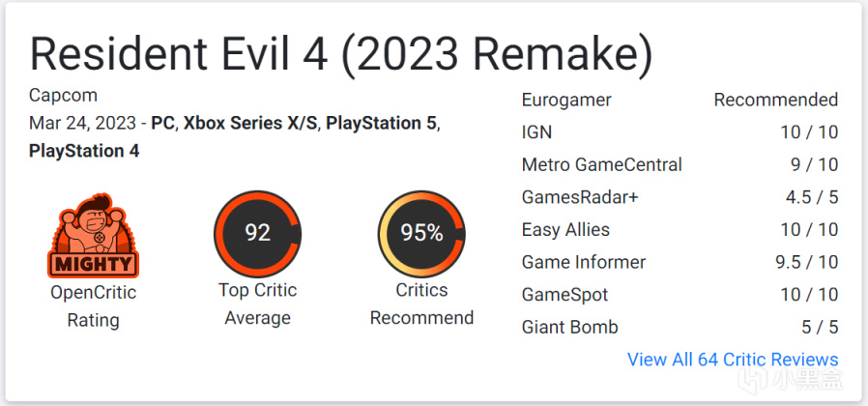Open the GamesRadar+ review entry
The height and width of the screenshot is (406, 868).
[680, 197]
